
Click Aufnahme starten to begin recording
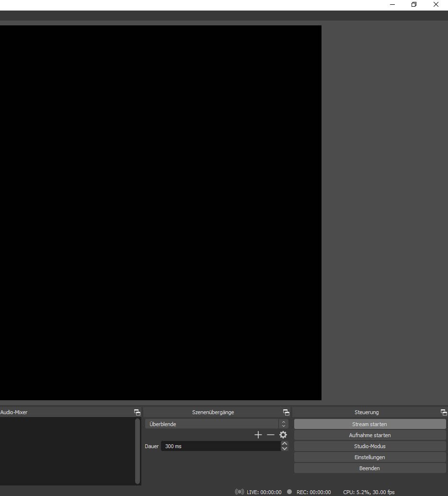coord(370,435)
